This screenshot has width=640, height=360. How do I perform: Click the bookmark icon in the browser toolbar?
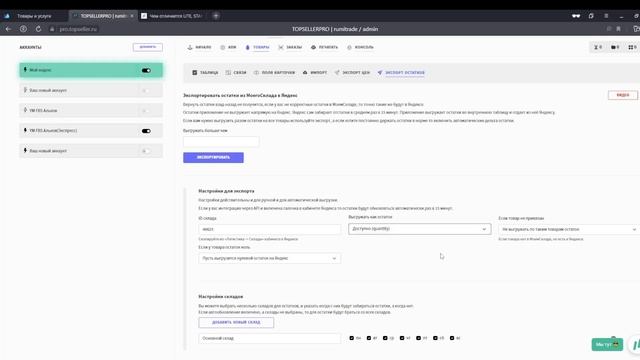(x=619, y=29)
